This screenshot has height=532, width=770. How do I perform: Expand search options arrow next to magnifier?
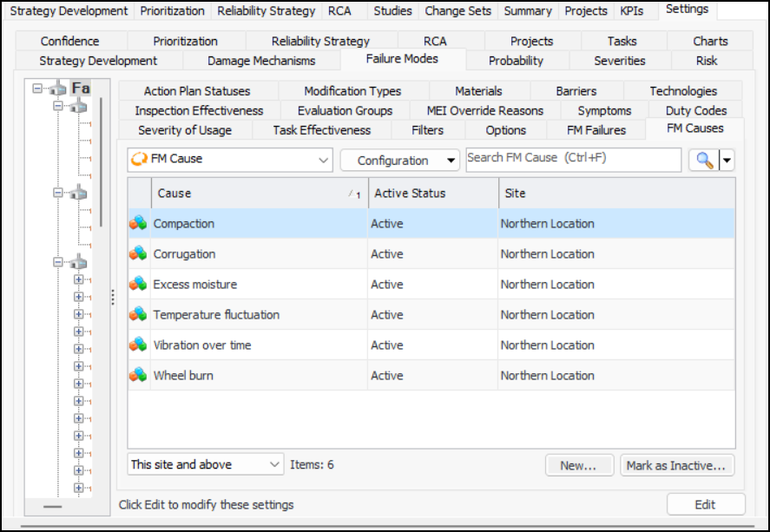tap(727, 161)
